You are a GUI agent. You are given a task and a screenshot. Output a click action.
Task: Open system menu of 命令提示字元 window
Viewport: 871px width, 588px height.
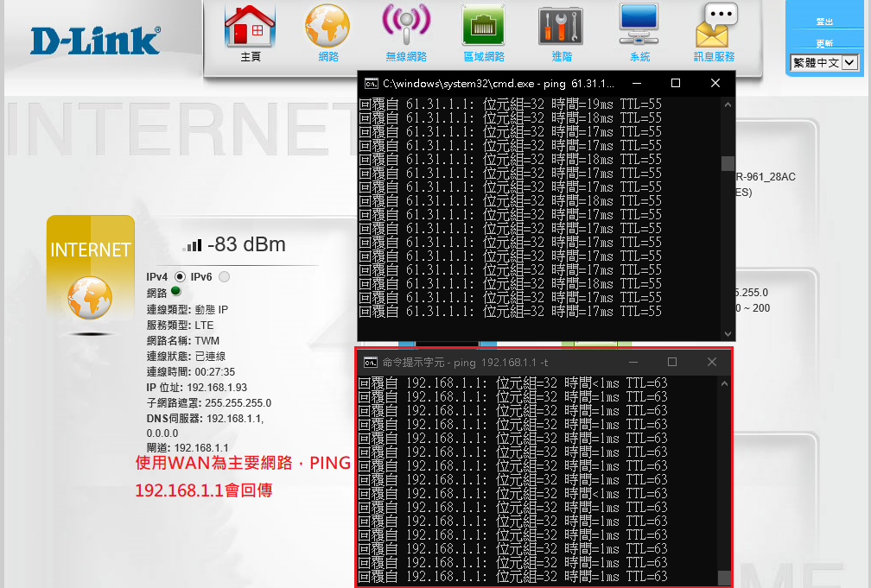pyautogui.click(x=369, y=363)
